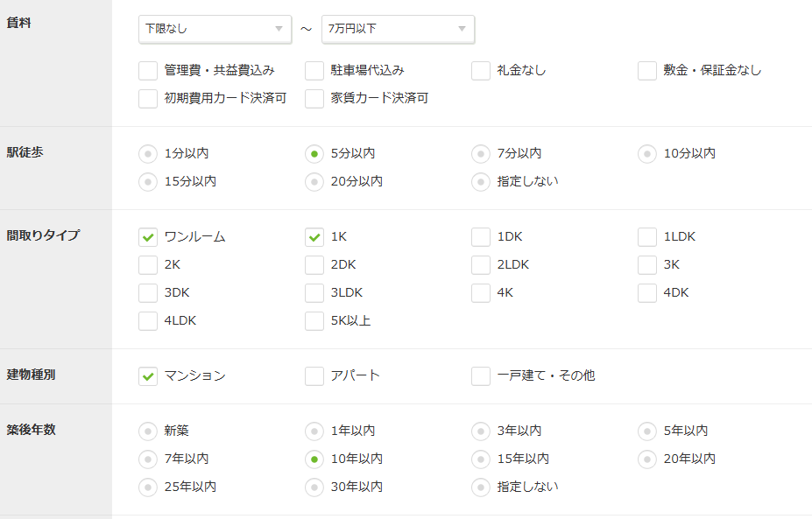Check the 1LDK layout checkbox
This screenshot has height=519, width=812.
point(647,237)
